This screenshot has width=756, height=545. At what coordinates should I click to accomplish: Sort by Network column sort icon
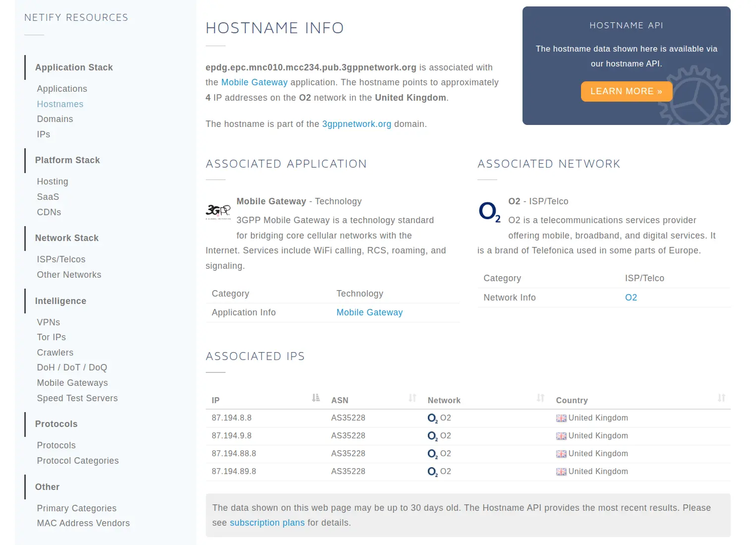[x=541, y=398]
